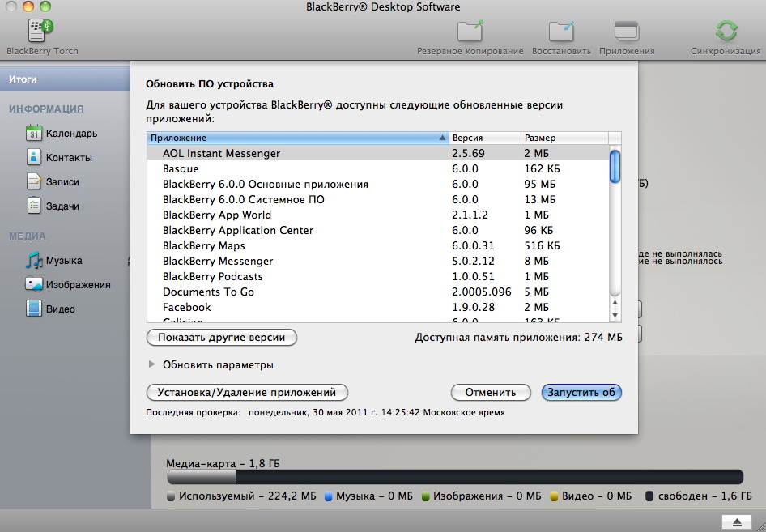Screen dimensions: 766x532
Task: Sort list by the Приложение column header
Action: pyautogui.click(x=297, y=138)
